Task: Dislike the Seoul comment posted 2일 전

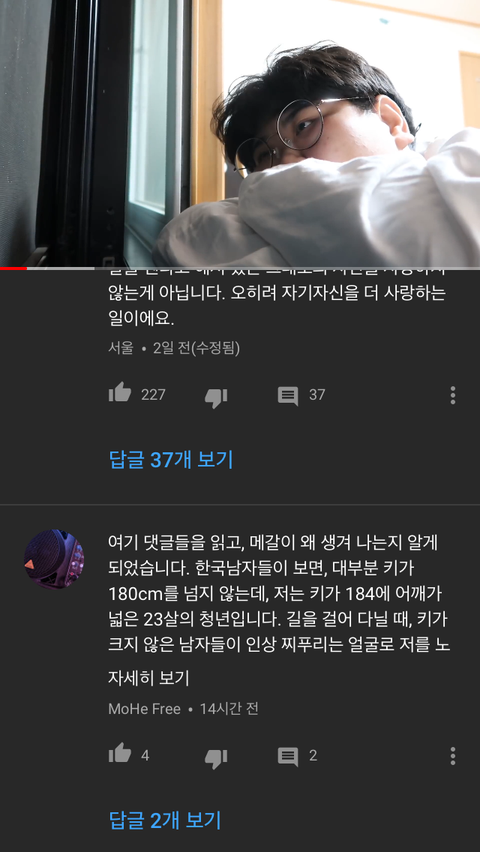Action: coord(216,397)
